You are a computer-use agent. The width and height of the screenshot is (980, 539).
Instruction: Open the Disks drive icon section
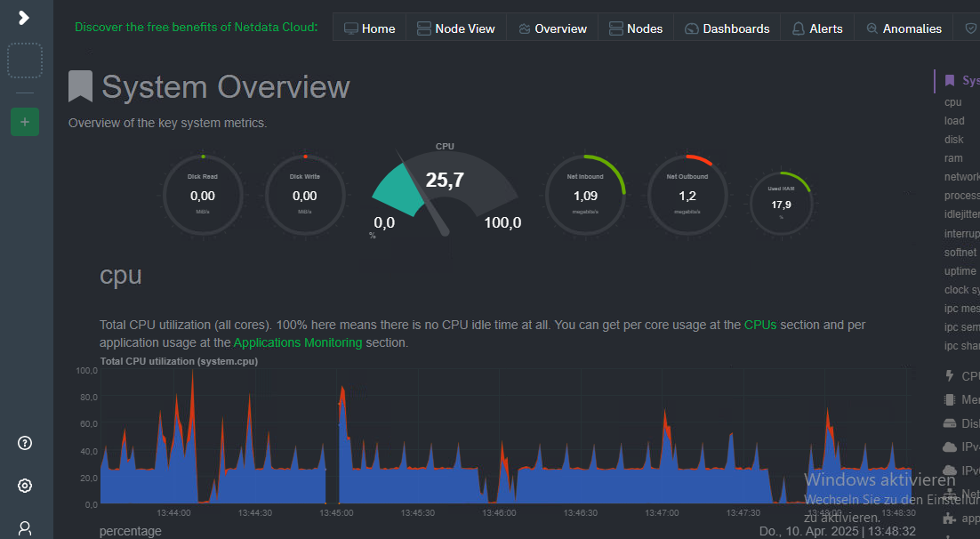pyautogui.click(x=950, y=423)
